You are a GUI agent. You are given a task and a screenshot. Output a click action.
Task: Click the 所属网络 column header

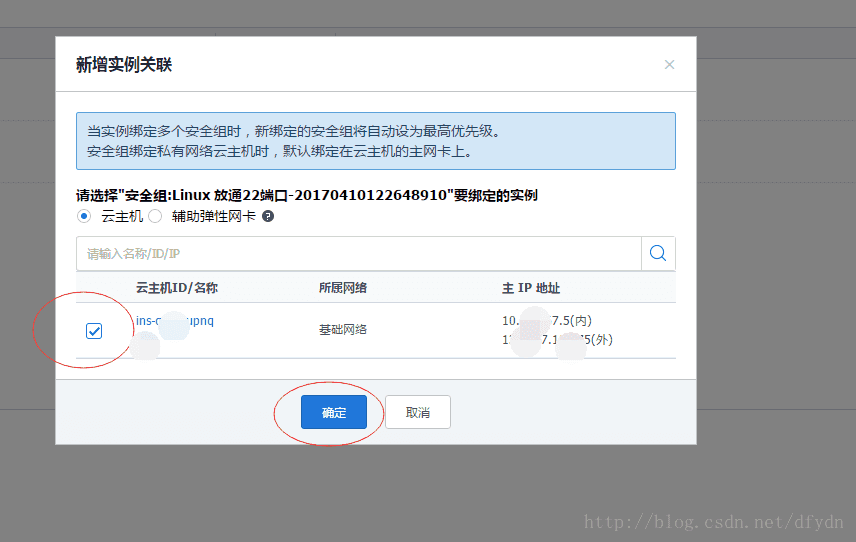[343, 288]
